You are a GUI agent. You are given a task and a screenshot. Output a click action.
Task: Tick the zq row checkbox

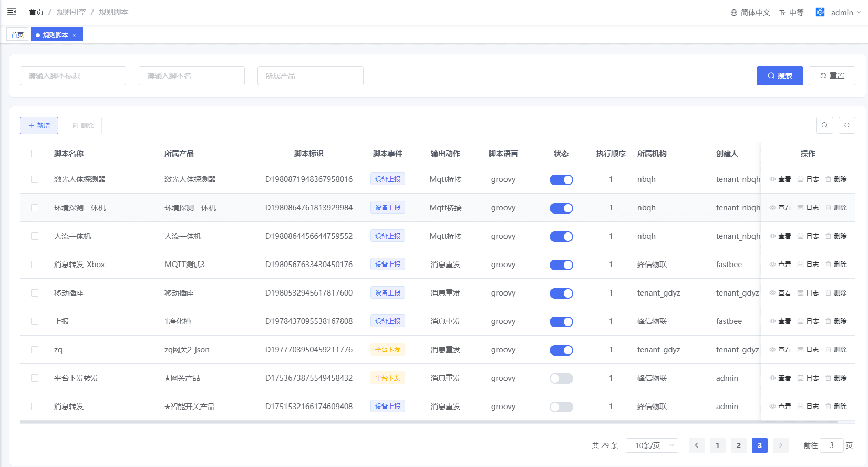tap(35, 350)
